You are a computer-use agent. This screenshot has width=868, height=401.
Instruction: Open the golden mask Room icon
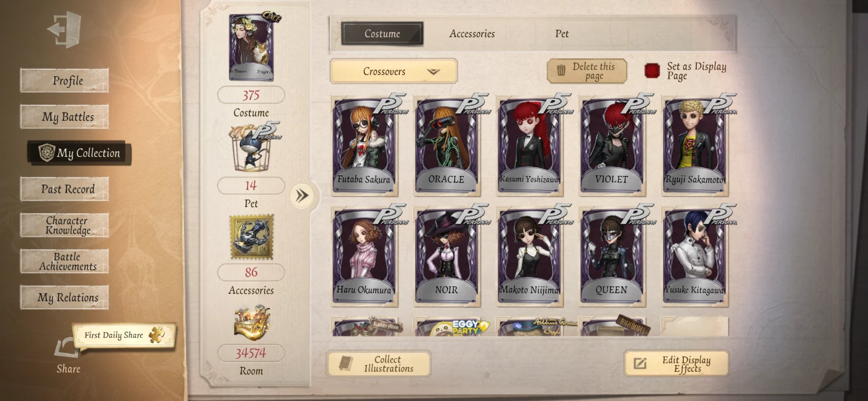251,323
